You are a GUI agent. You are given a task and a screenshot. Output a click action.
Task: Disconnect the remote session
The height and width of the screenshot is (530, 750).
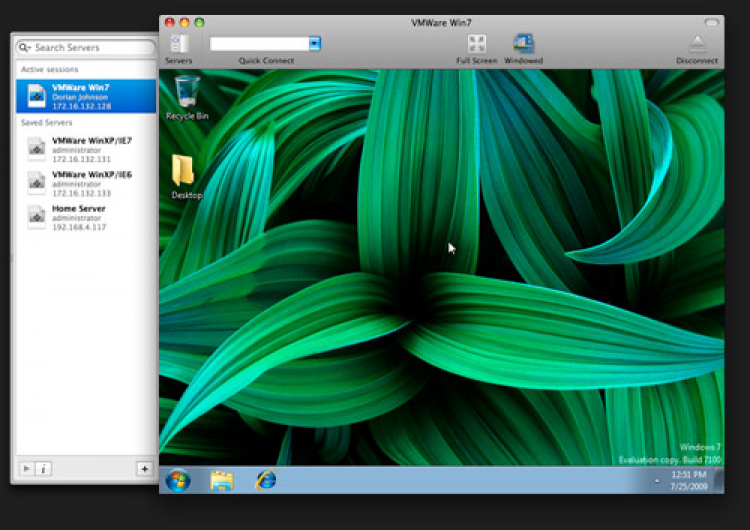[696, 45]
